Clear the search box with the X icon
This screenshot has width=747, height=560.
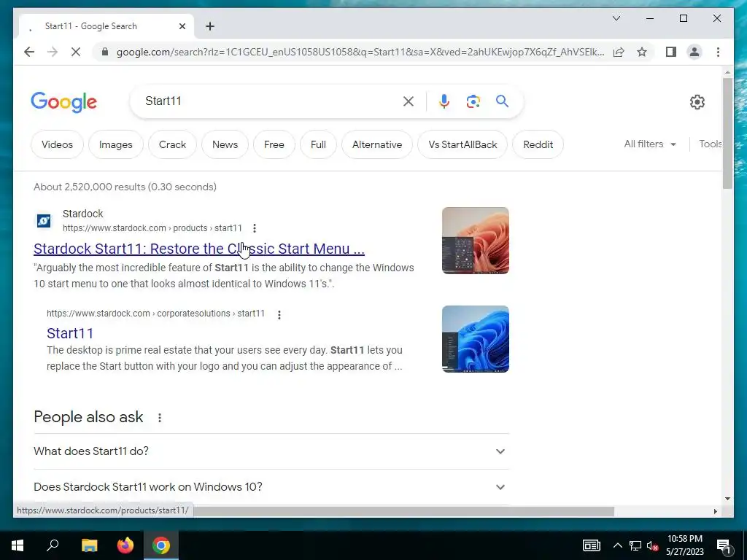tap(409, 101)
